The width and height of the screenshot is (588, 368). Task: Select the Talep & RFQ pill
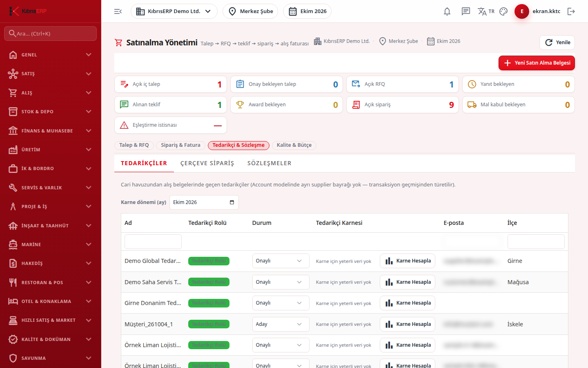[134, 145]
